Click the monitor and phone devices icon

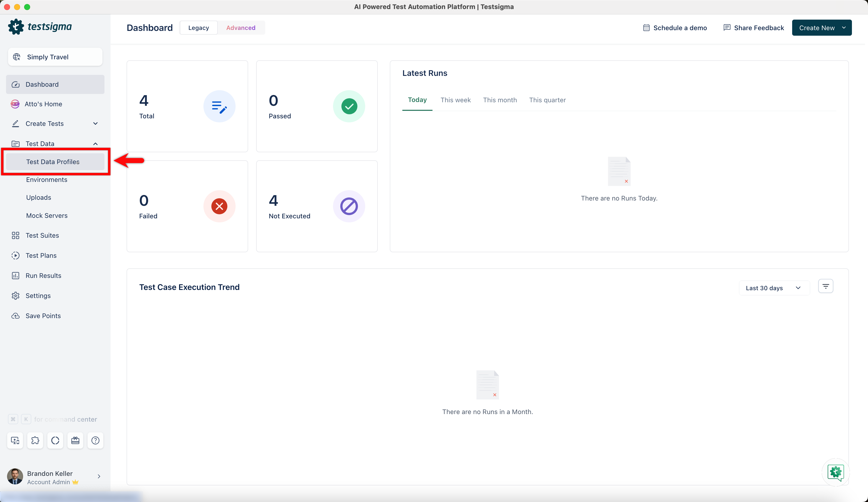pos(15,440)
